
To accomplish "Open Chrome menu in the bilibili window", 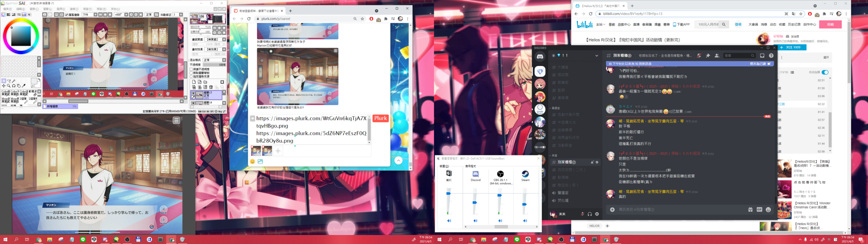I will point(846,14).
